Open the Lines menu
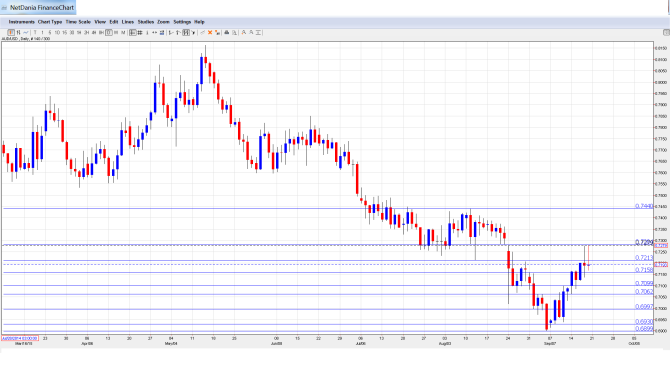This screenshot has width=670, height=377. pyautogui.click(x=128, y=22)
